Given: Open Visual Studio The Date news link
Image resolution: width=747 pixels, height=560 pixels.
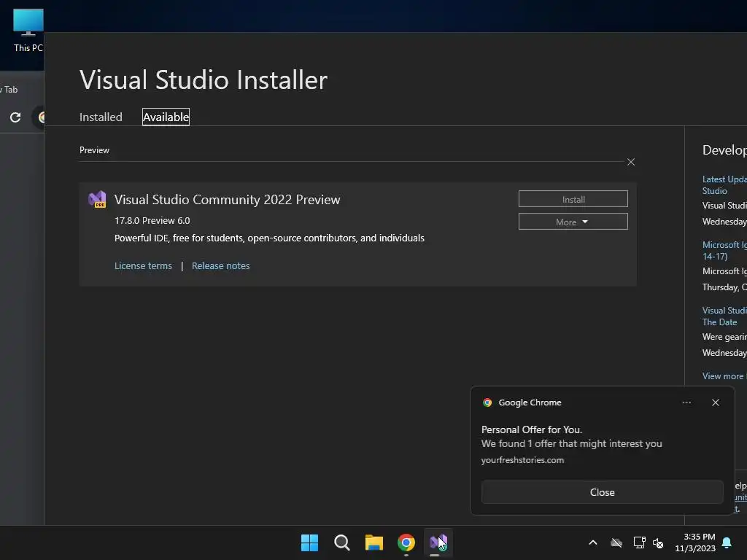Looking at the screenshot, I should coord(724,316).
